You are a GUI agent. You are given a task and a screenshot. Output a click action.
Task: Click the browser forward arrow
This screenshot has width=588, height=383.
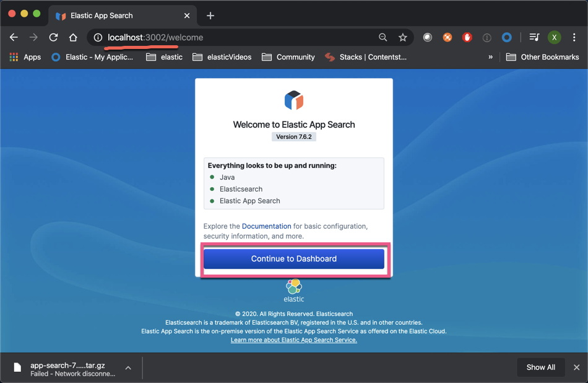pyautogui.click(x=34, y=37)
